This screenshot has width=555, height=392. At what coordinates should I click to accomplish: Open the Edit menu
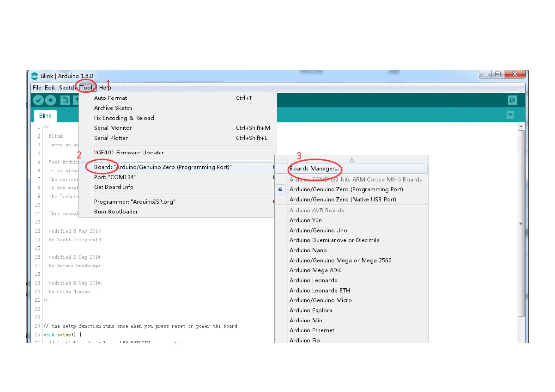click(50, 87)
